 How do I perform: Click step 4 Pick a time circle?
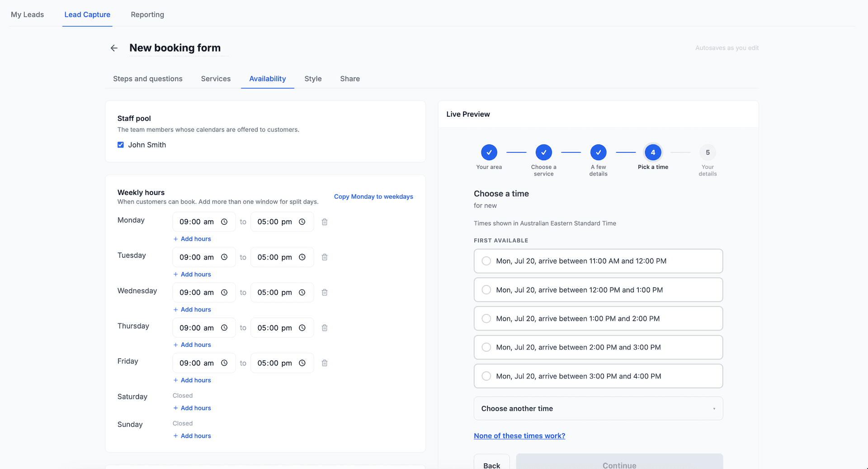[653, 152]
